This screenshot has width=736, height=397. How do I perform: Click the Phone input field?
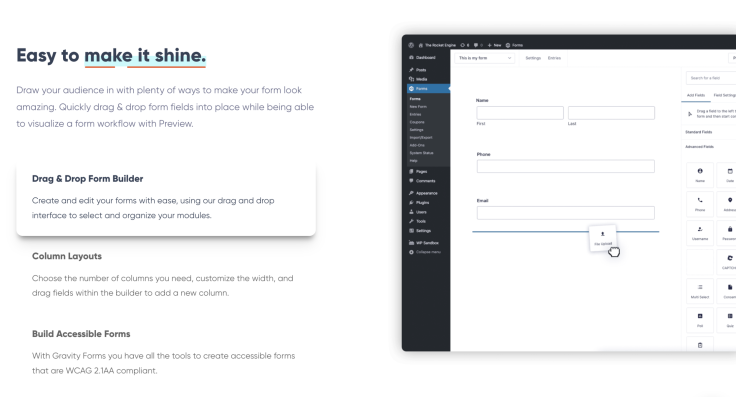coord(566,167)
